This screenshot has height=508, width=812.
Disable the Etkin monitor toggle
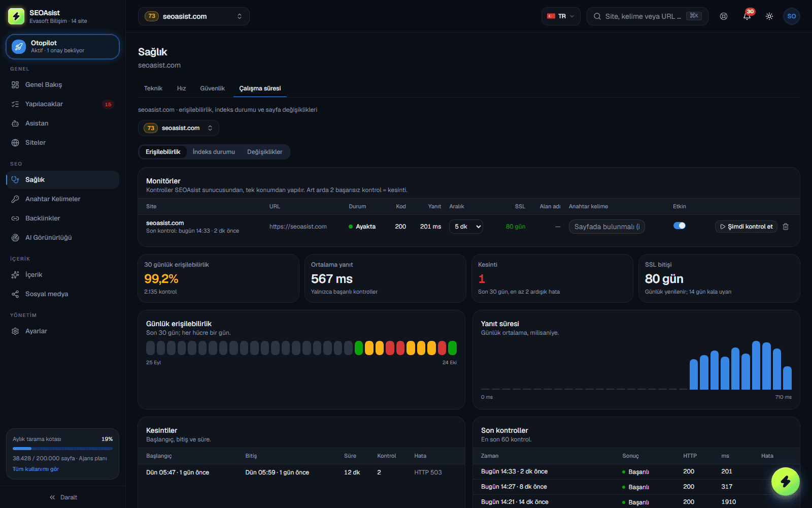click(680, 226)
